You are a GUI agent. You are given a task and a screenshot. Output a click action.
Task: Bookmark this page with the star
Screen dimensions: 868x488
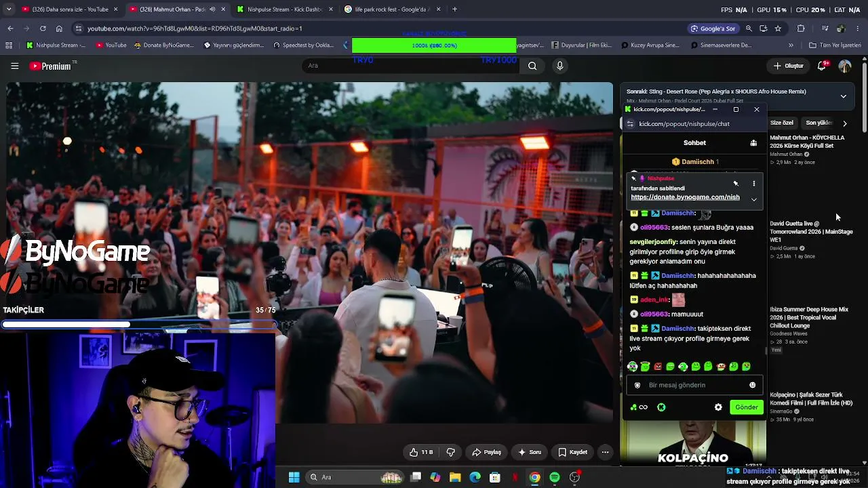[x=778, y=28]
